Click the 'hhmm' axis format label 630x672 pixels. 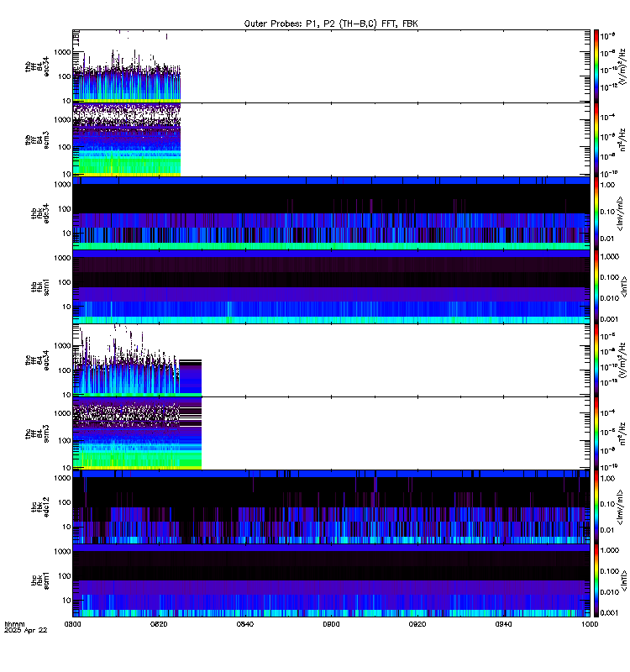(x=14, y=624)
